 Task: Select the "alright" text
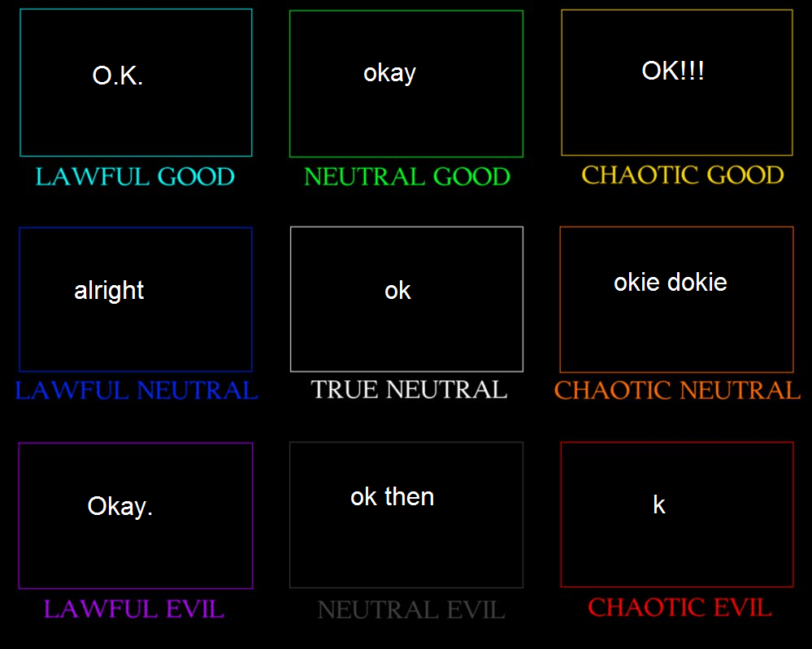[109, 290]
